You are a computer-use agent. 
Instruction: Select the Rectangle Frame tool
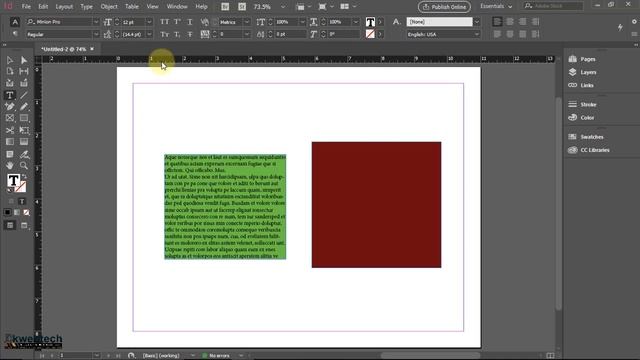point(10,118)
